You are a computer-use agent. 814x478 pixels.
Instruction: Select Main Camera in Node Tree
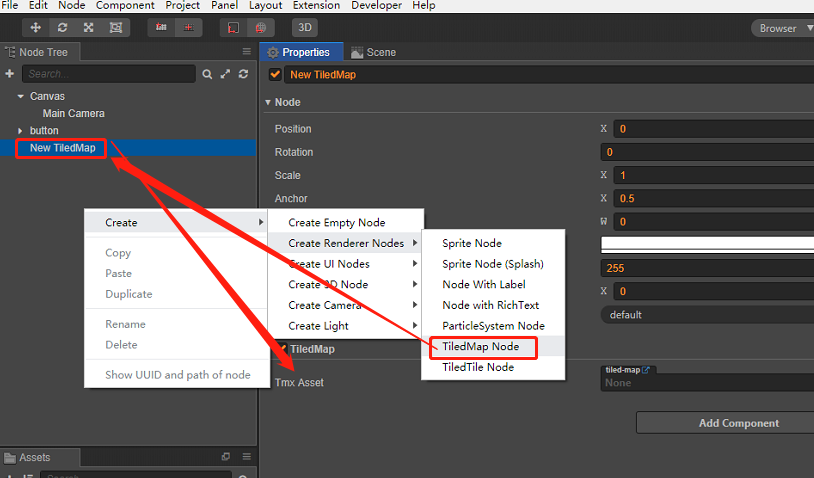(74, 113)
